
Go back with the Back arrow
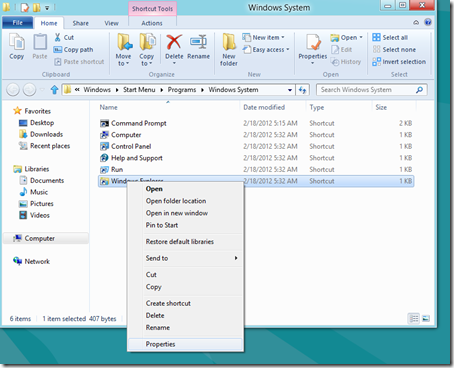click(13, 90)
